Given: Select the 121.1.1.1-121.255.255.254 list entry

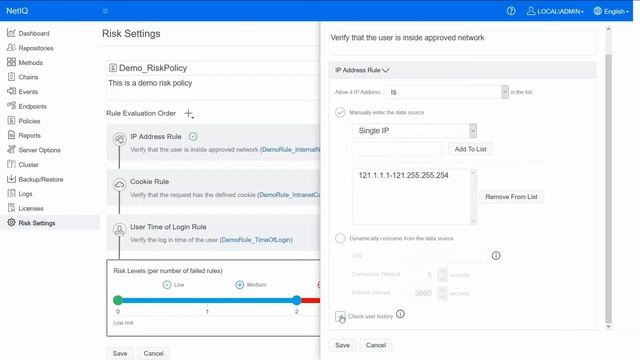Looking at the screenshot, I should 403,176.
